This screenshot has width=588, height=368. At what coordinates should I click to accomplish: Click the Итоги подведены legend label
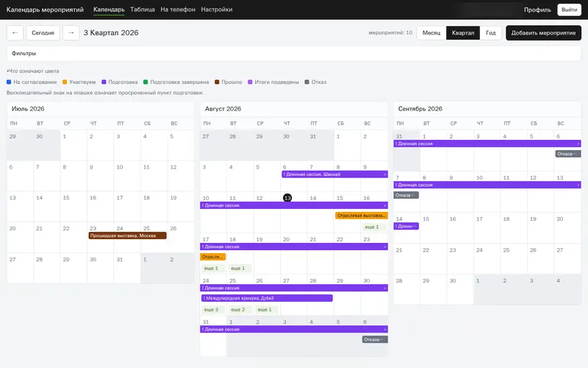point(277,82)
